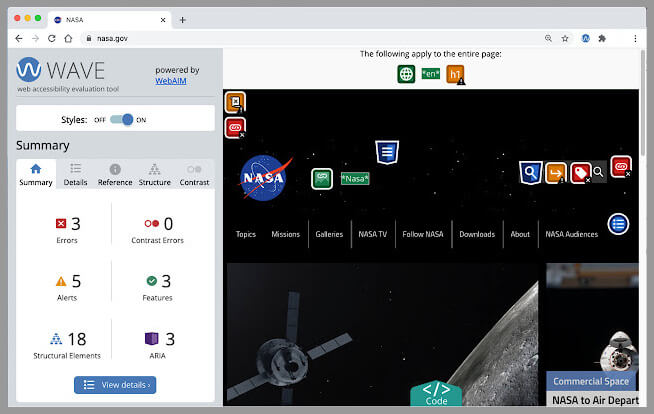The width and height of the screenshot is (654, 414).
Task: Open the Reference tab
Action: [115, 175]
